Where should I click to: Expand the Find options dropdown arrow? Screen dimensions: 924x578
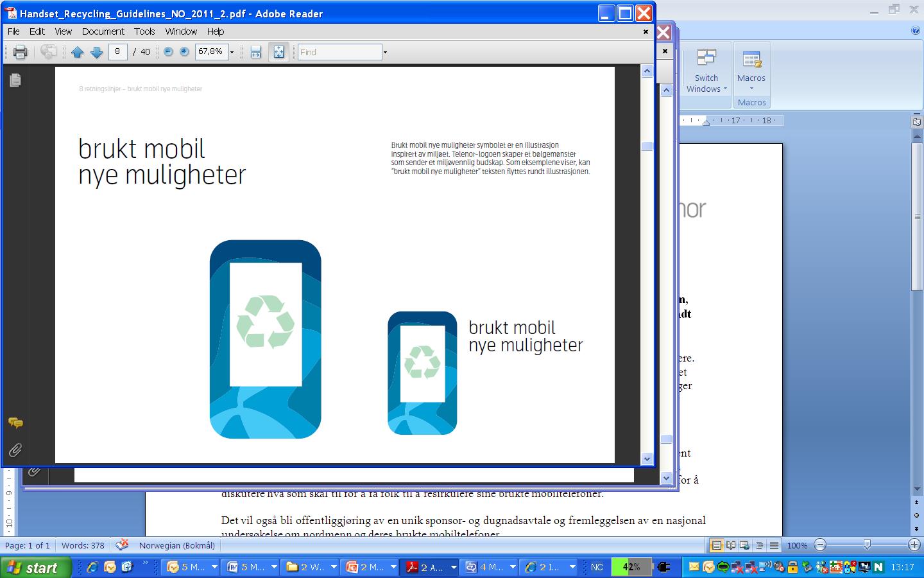[x=385, y=52]
